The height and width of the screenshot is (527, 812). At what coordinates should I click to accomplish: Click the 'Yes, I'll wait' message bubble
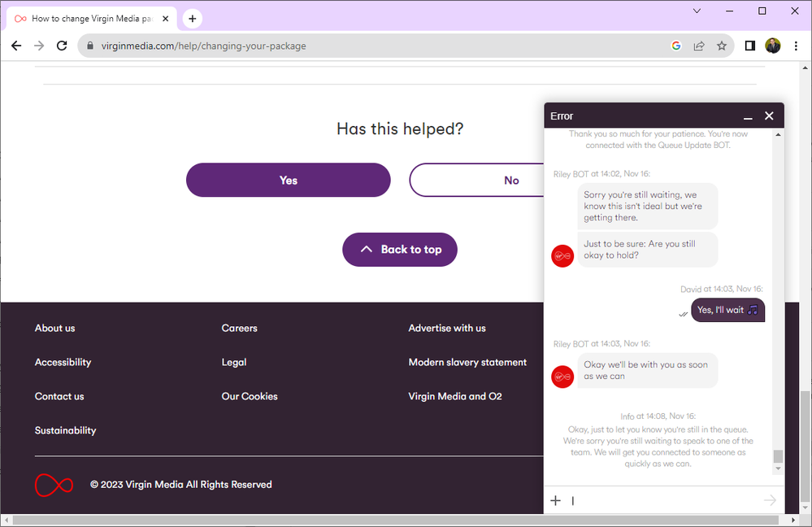727,310
